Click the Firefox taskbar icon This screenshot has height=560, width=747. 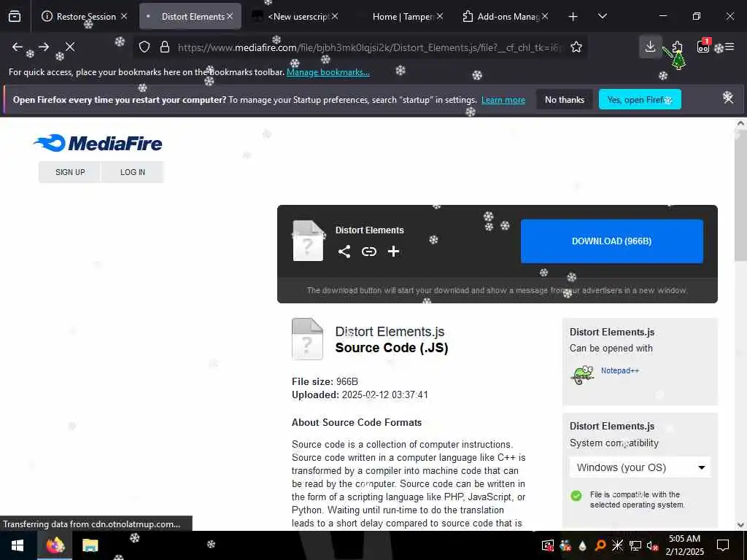point(55,545)
